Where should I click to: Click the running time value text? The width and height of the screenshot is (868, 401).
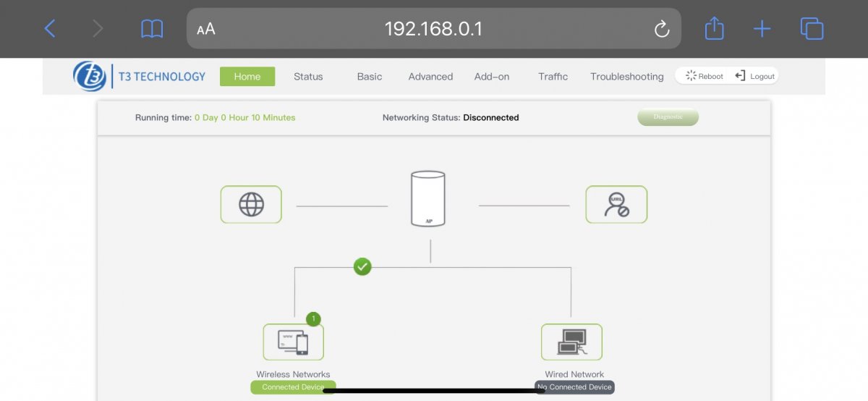coord(245,117)
